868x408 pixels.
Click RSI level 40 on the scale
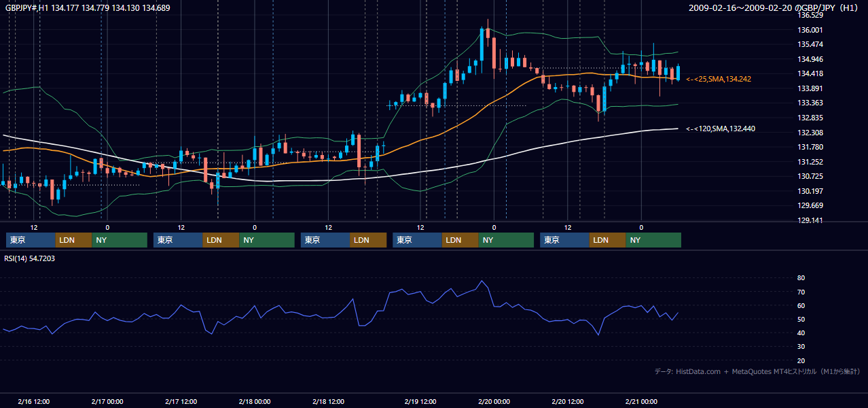pyautogui.click(x=801, y=333)
